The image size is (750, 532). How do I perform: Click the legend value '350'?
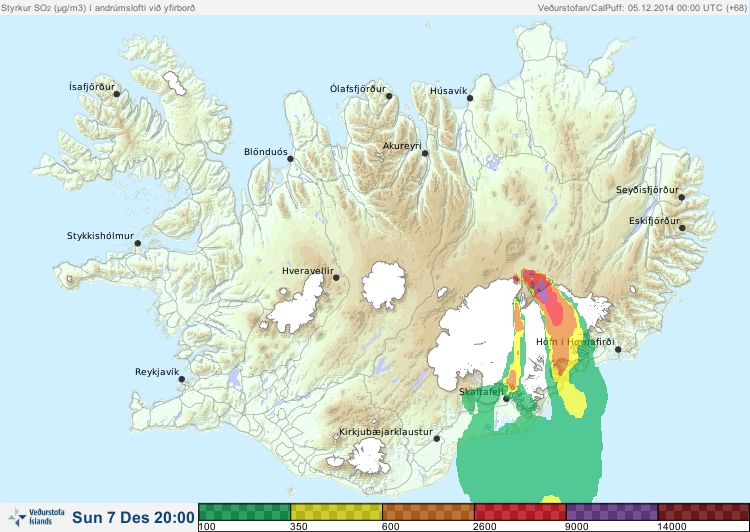point(299,527)
